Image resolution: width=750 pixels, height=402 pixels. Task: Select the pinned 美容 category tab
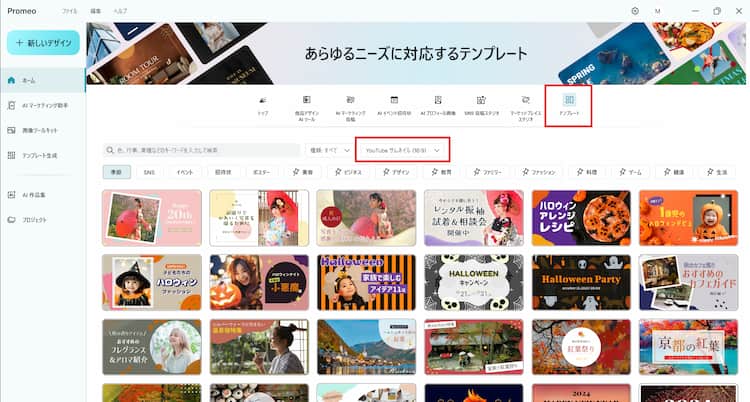[303, 172]
